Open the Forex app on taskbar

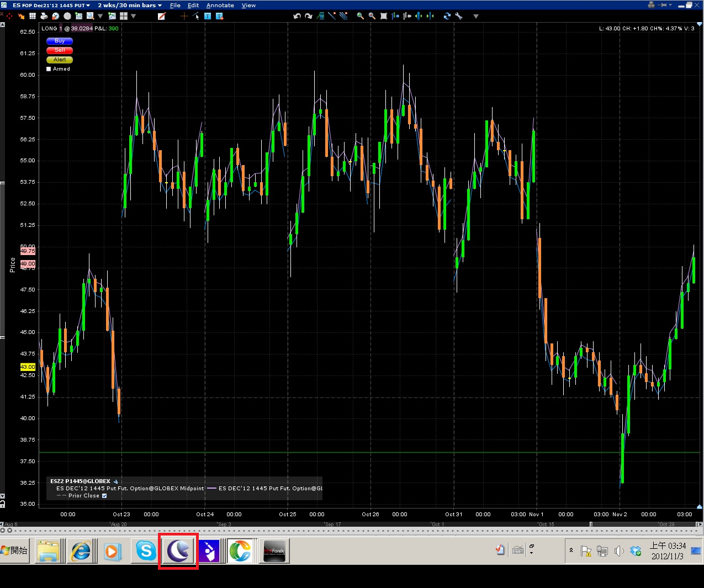click(x=274, y=550)
